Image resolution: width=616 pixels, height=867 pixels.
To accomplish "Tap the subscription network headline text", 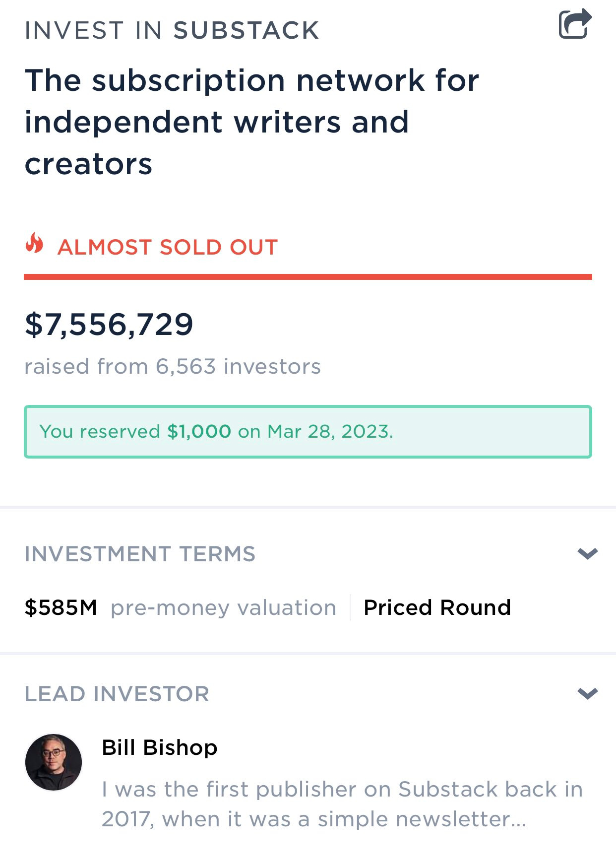I will click(252, 122).
